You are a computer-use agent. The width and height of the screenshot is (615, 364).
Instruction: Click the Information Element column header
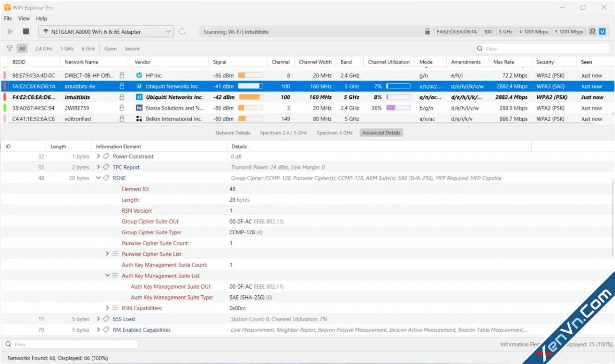(159, 146)
